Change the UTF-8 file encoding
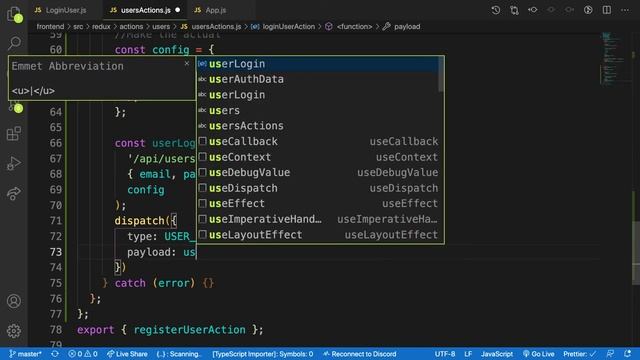 [445, 354]
